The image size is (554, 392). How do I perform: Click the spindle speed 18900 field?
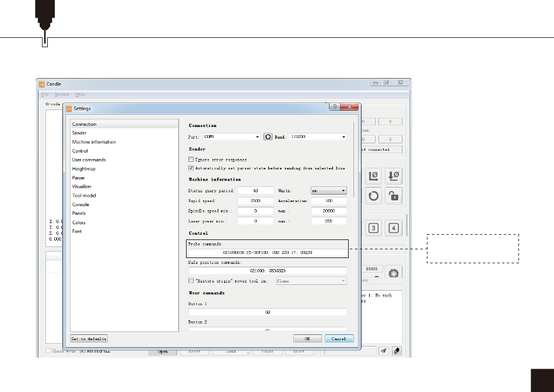tap(371, 269)
